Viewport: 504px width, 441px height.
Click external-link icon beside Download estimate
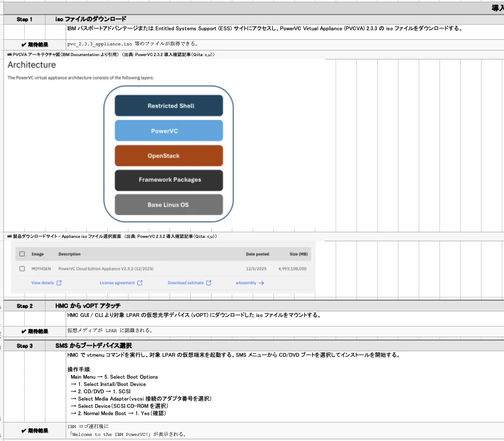[209, 283]
